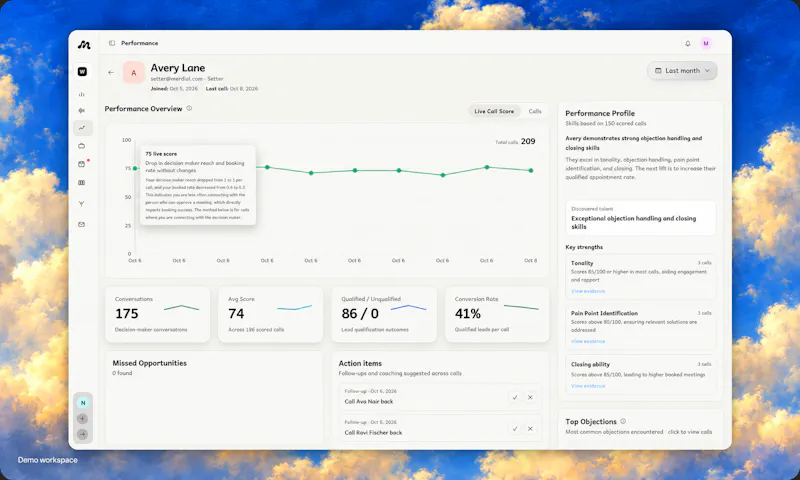Open the three-columns board sidebar icon
800x480 pixels.
82,183
